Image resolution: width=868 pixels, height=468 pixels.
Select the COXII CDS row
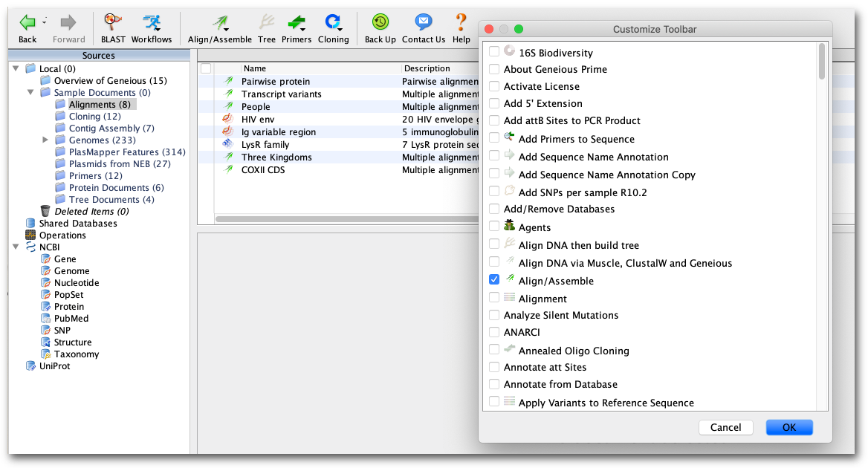pos(338,170)
